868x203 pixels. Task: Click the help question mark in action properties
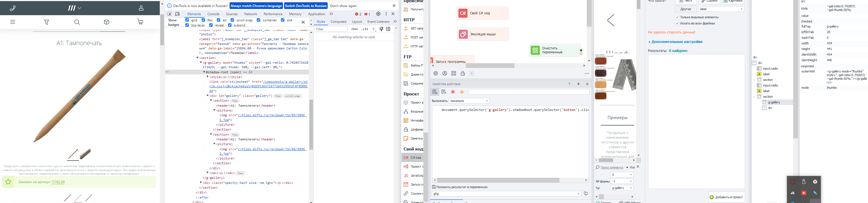click(x=569, y=84)
